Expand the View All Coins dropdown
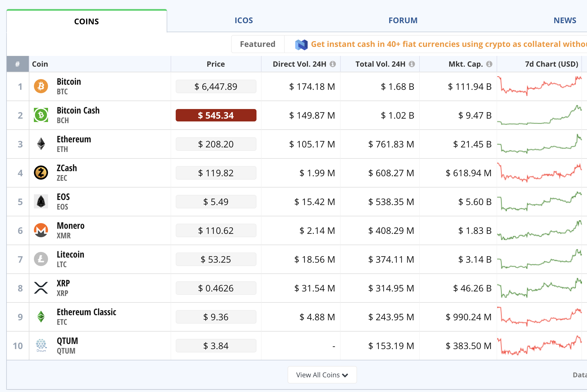The width and height of the screenshot is (587, 392). click(x=322, y=375)
